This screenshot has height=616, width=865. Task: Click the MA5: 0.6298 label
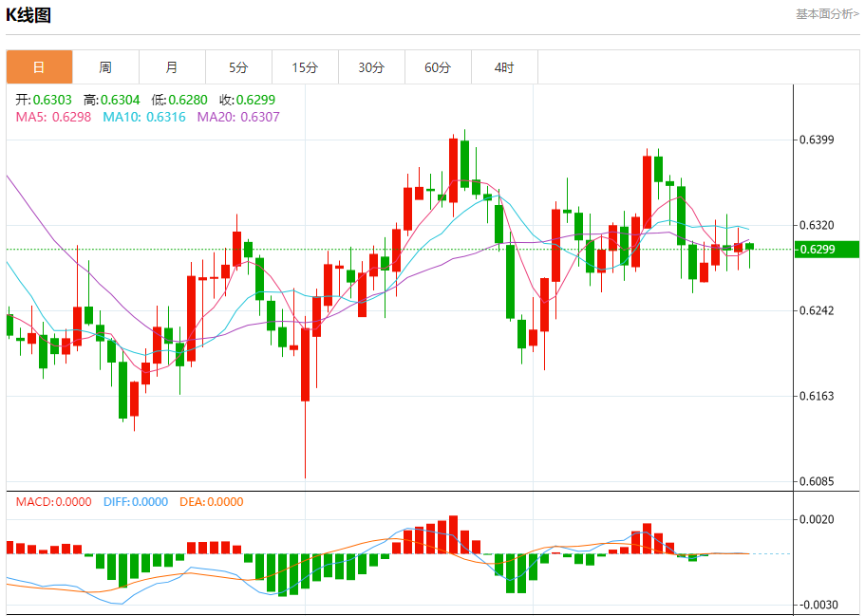pyautogui.click(x=53, y=117)
